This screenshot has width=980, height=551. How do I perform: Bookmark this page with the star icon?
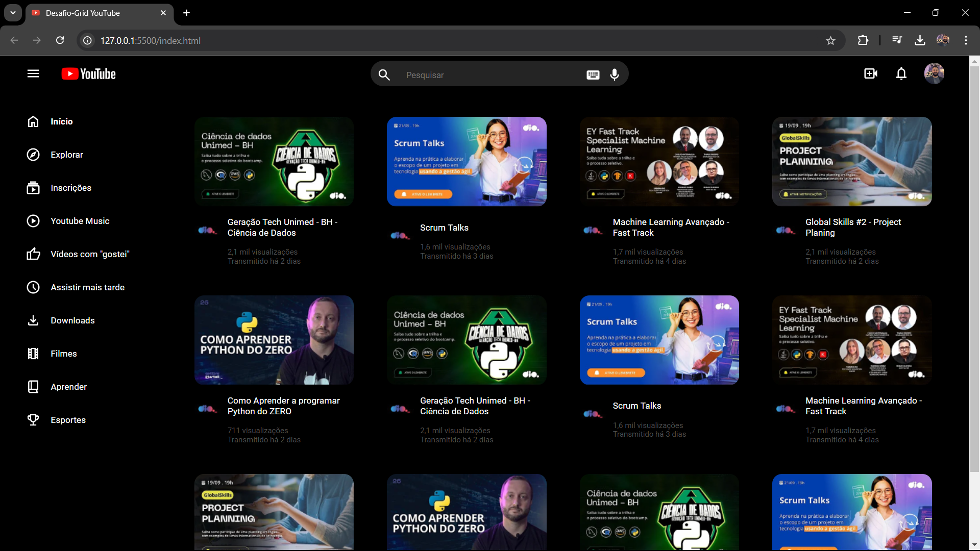(x=830, y=40)
